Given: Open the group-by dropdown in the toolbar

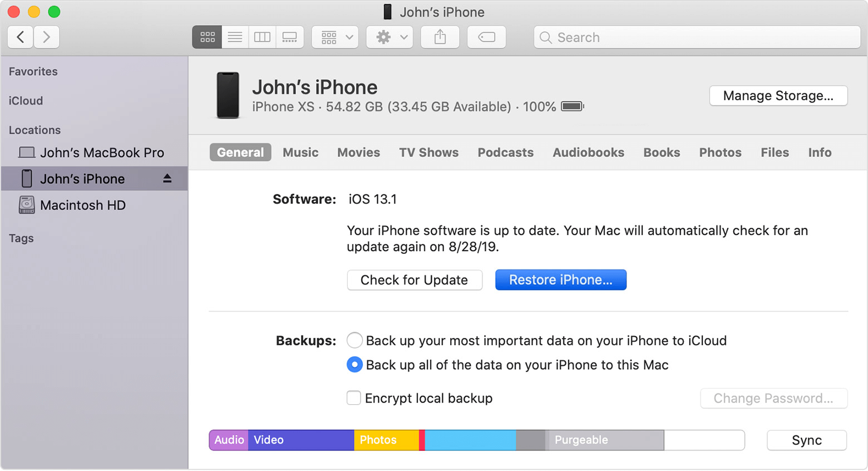Looking at the screenshot, I should [334, 37].
